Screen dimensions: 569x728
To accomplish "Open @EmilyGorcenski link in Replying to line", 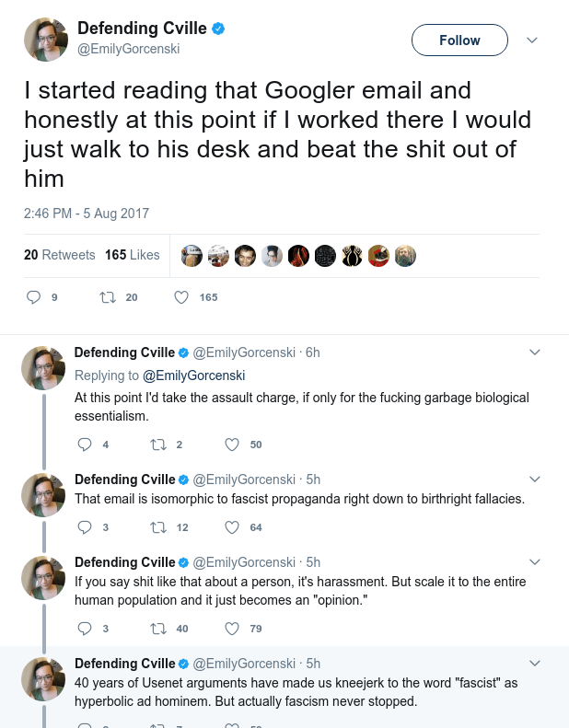I will 193,376.
